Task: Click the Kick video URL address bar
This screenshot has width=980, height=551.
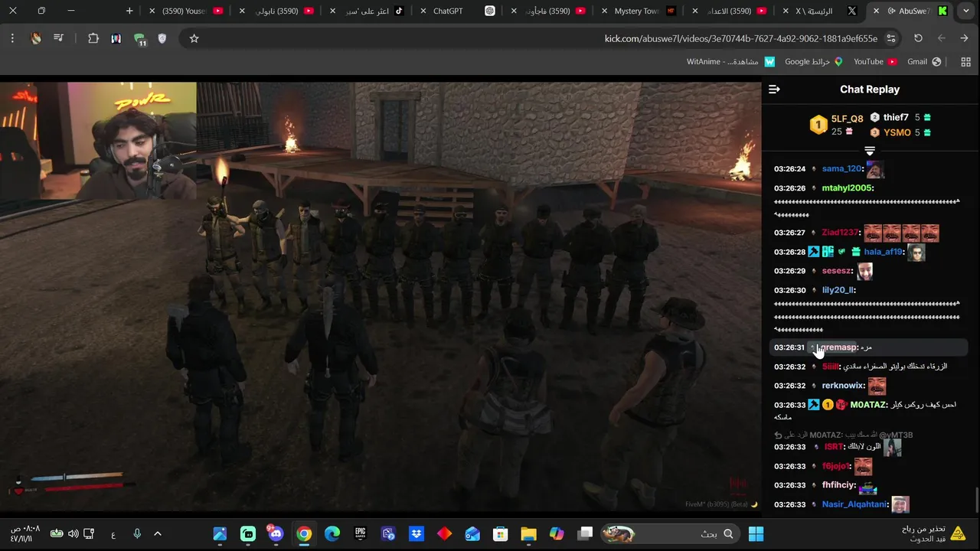Action: pos(536,38)
